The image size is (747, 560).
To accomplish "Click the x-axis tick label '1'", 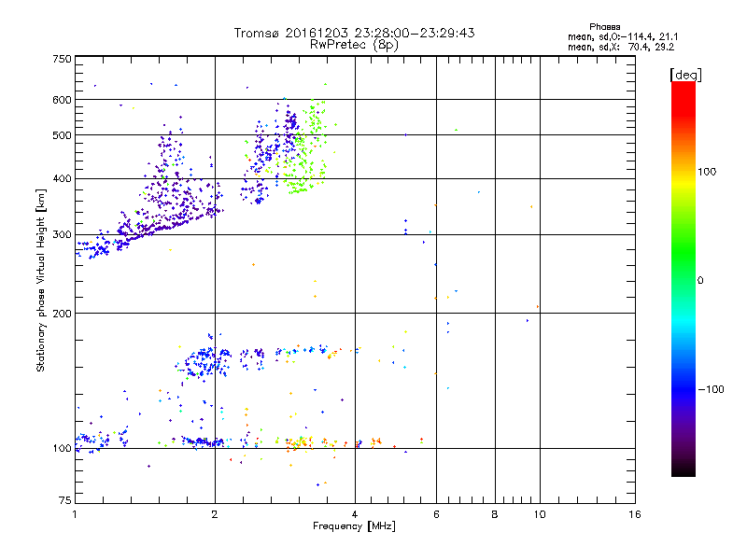I will pyautogui.click(x=76, y=514).
